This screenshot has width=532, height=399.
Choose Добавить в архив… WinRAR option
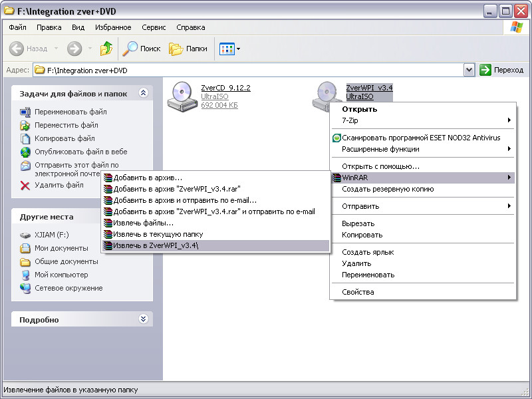(215, 178)
